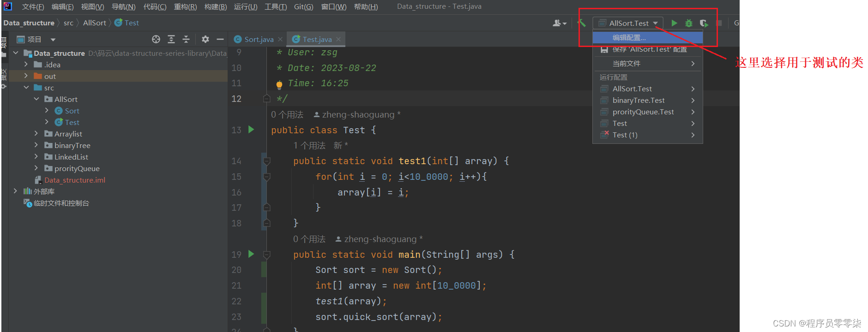
Task: Place cursor on sort.quick_sort(array) line
Action: [379, 317]
